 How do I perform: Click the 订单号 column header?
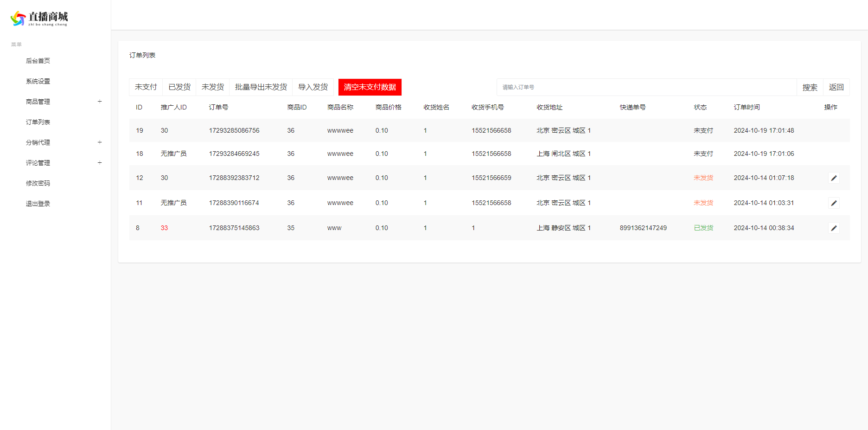218,107
